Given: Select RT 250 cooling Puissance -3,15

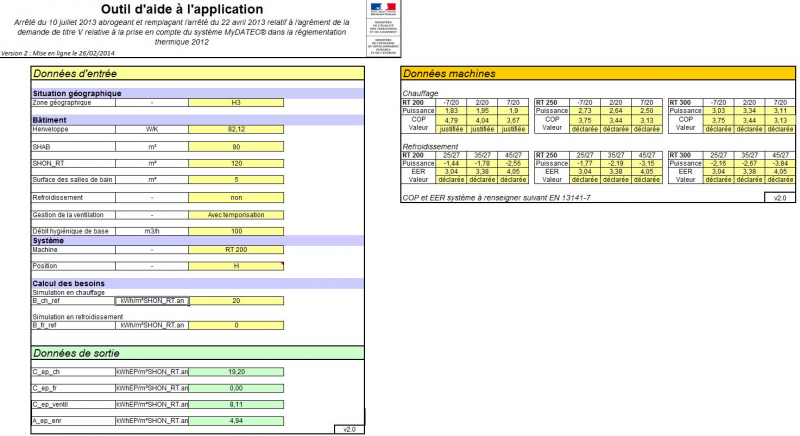Looking at the screenshot, I should (x=647, y=164).
